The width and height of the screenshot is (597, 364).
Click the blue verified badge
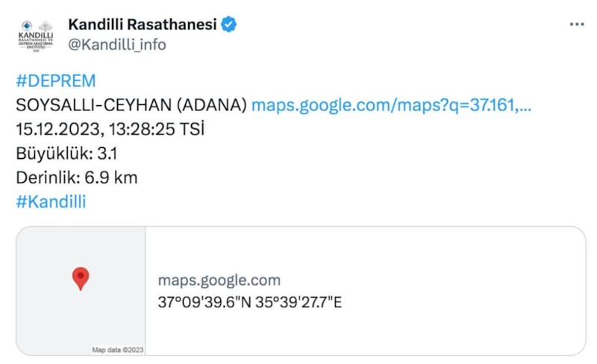tap(230, 25)
